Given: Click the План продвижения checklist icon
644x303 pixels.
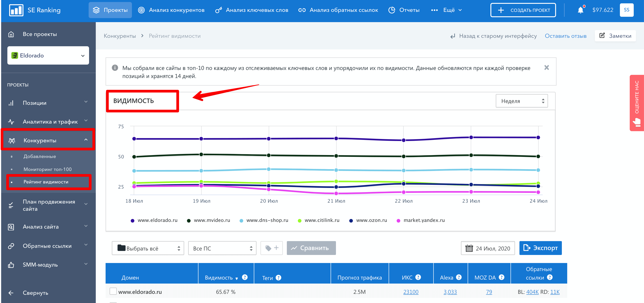Looking at the screenshot, I should 11,205.
